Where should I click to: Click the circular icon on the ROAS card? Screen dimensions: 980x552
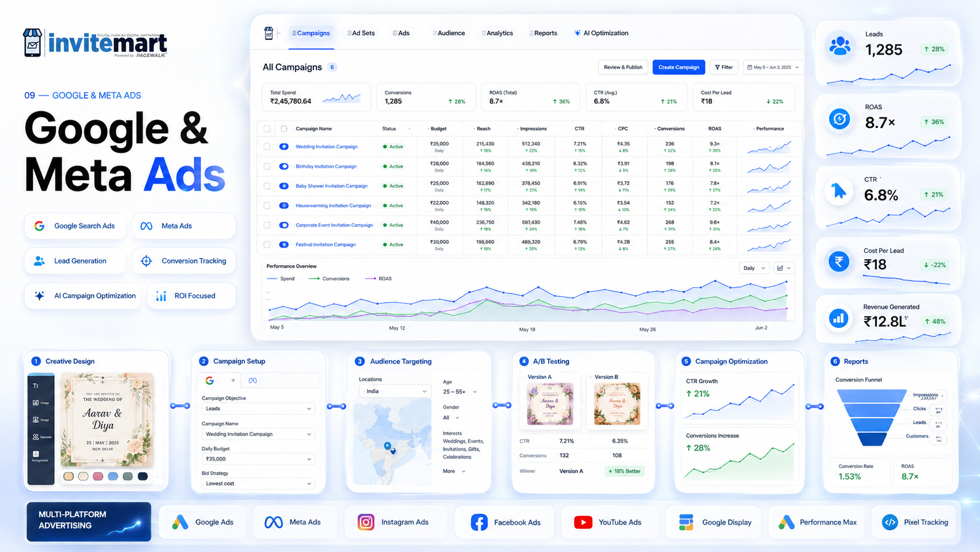tap(839, 119)
